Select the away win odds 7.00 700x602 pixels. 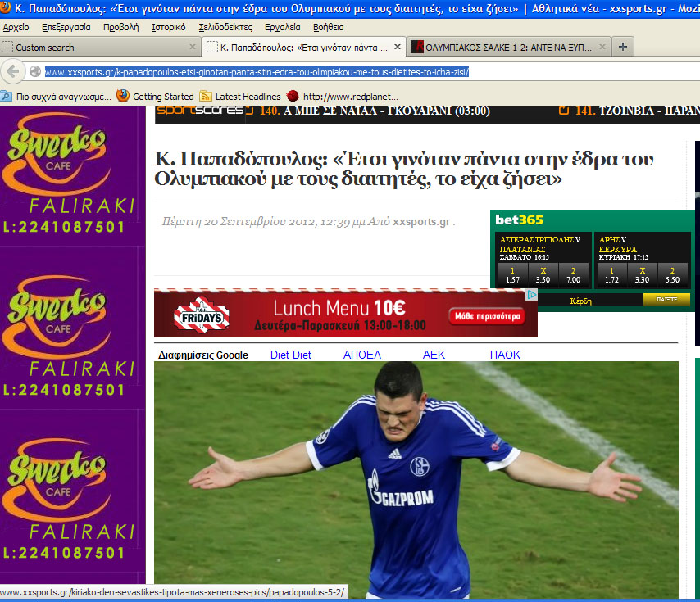[x=573, y=275]
